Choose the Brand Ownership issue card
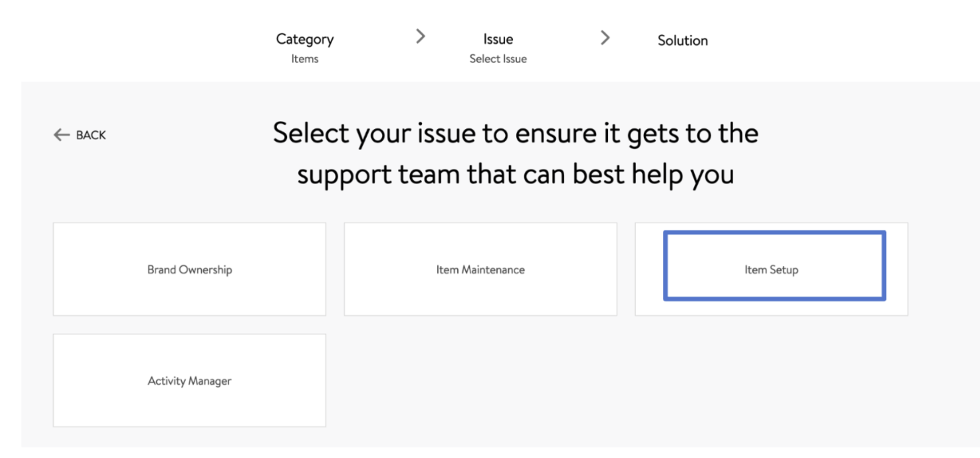 pyautogui.click(x=190, y=269)
